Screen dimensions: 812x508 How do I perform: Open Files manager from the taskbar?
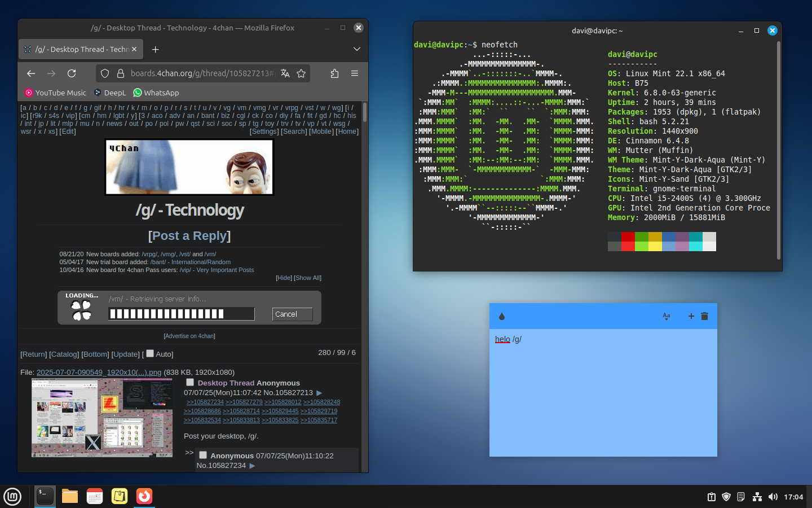pyautogui.click(x=70, y=496)
